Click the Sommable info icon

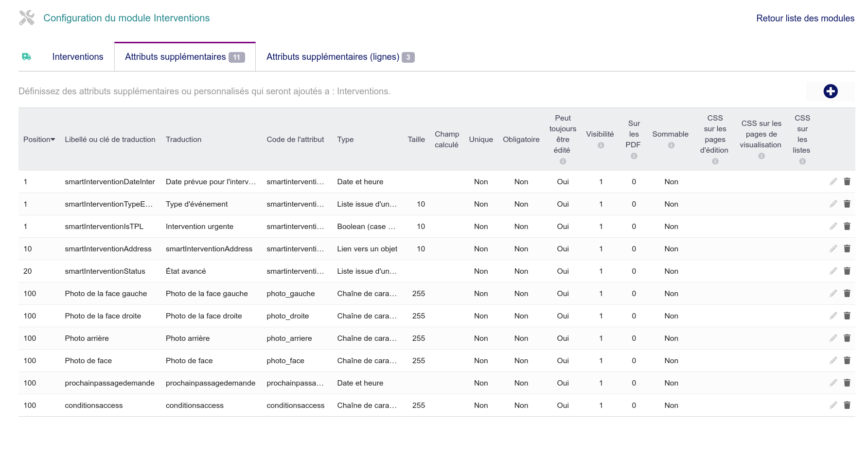point(671,145)
